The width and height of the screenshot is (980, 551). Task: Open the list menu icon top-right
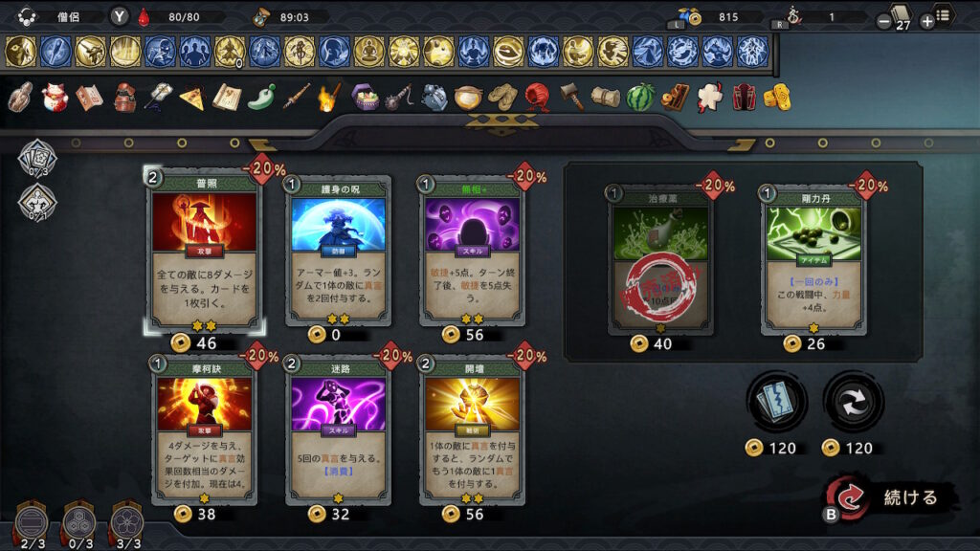943,15
